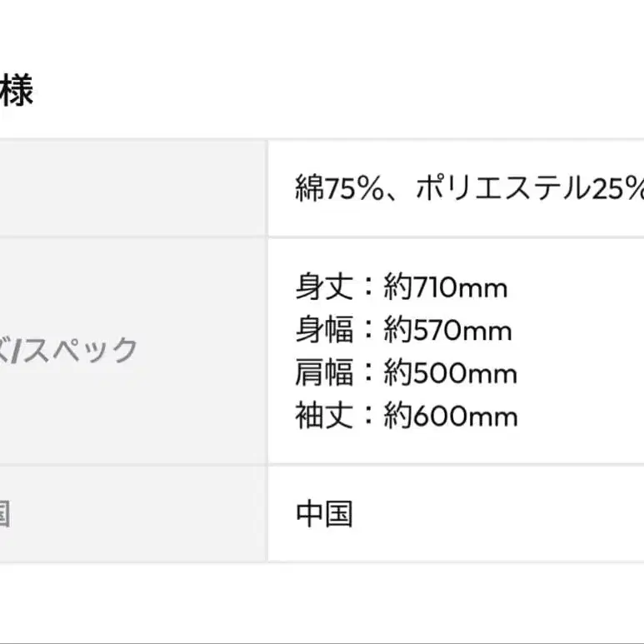Click the 肩幅：約500mm measurement line
Viewport: 644px width, 644px height.
(407, 373)
